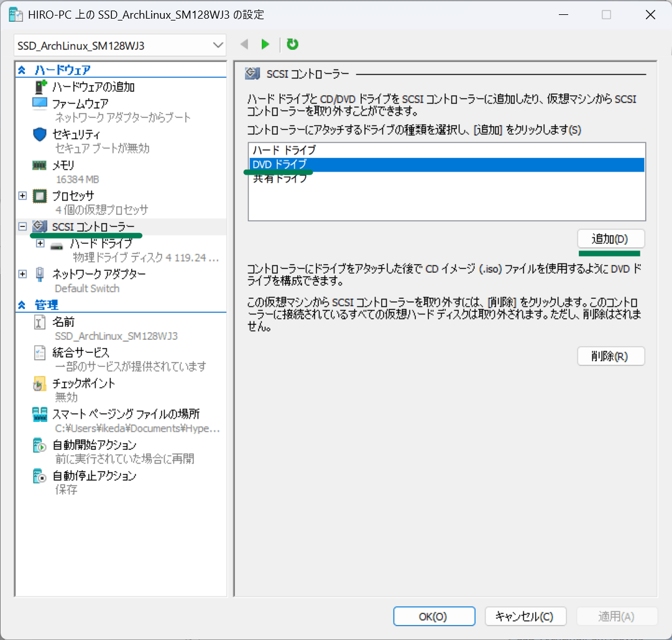
Task: Collapse the SCSI コントローラー tree node
Action: 23,227
